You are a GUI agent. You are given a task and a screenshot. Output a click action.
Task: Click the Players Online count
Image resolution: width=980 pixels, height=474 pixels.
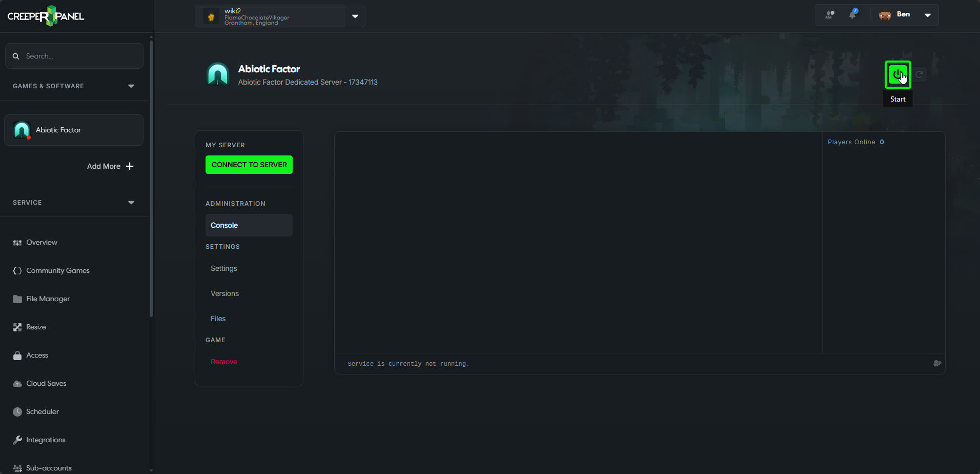click(x=882, y=142)
